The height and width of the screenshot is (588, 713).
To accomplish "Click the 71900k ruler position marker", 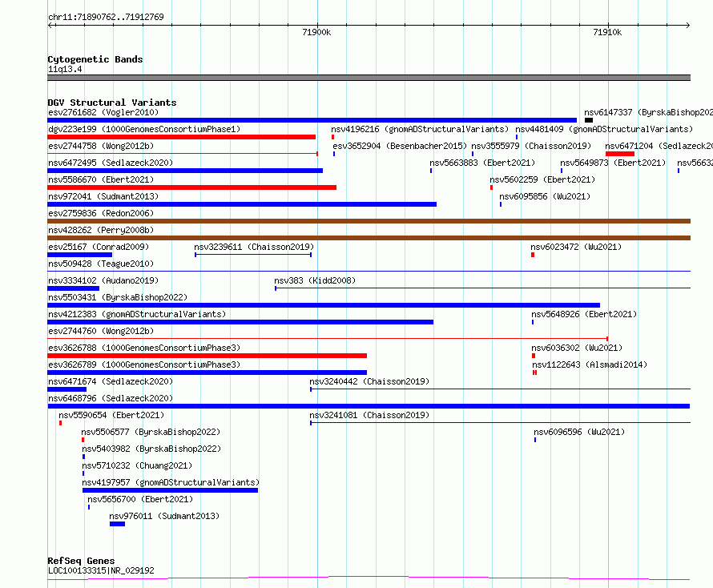I will 317,32.
